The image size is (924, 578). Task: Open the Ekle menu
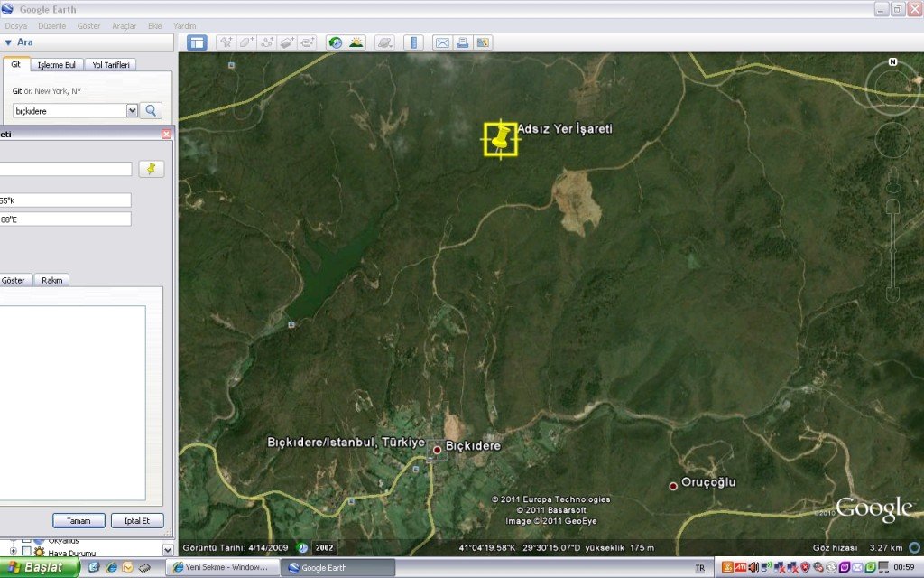(155, 26)
